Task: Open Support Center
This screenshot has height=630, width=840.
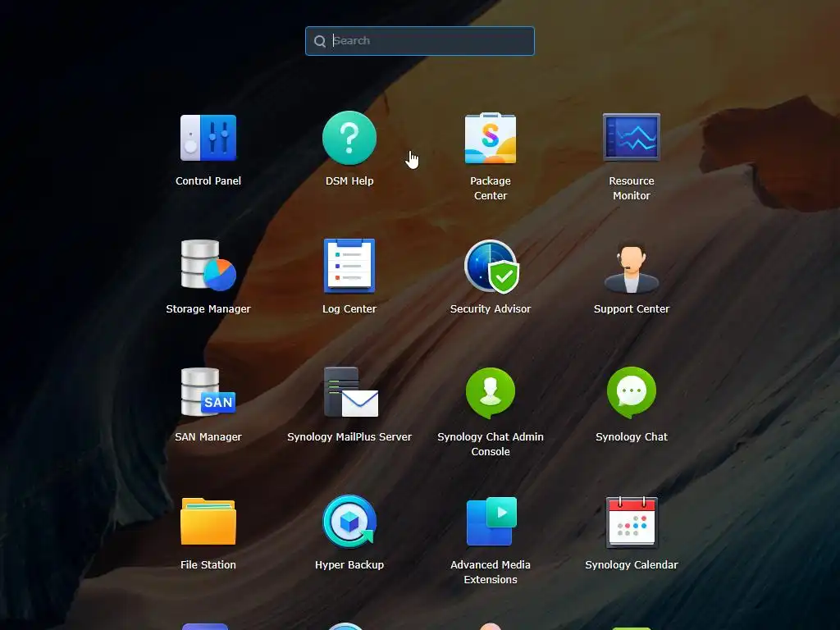Action: [631, 267]
